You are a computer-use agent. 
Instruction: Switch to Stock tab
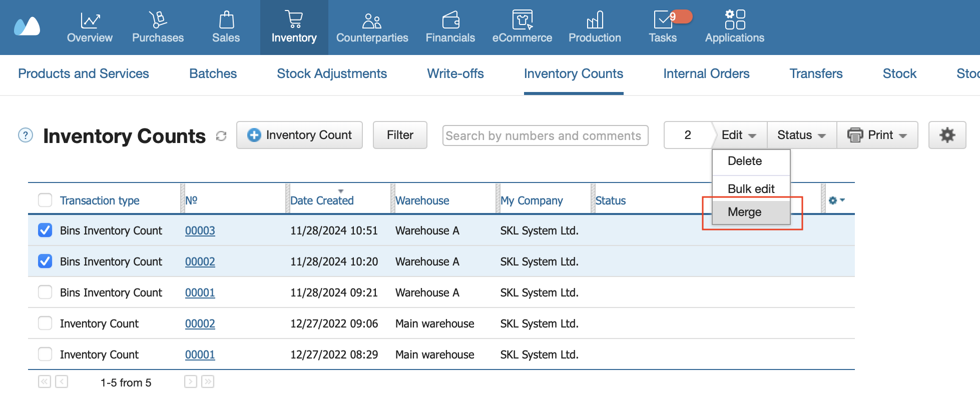point(899,74)
